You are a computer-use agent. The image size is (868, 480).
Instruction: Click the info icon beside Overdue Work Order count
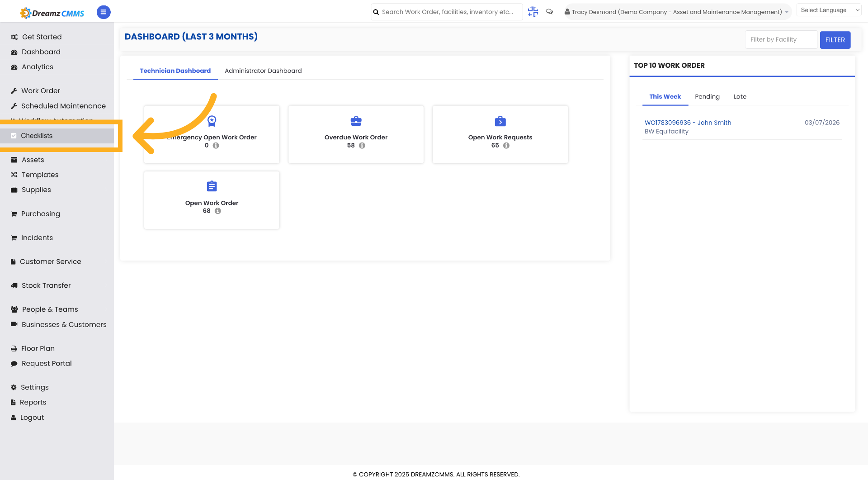(362, 146)
